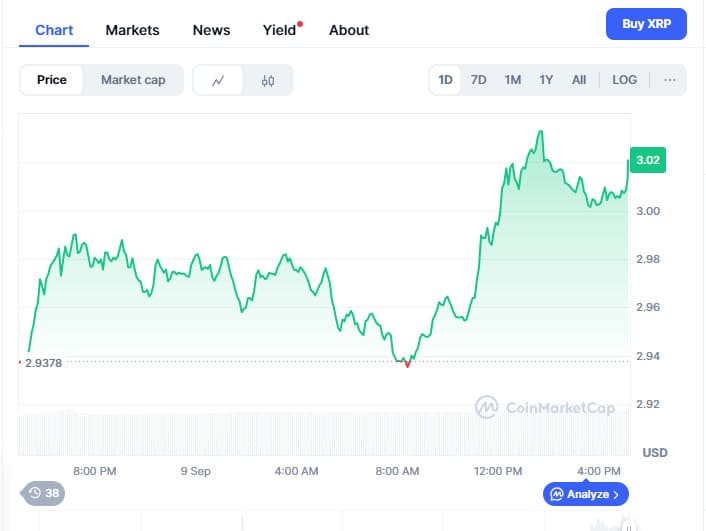Open the three-dot more options menu
Viewport: 706px width, 531px height.
[669, 80]
